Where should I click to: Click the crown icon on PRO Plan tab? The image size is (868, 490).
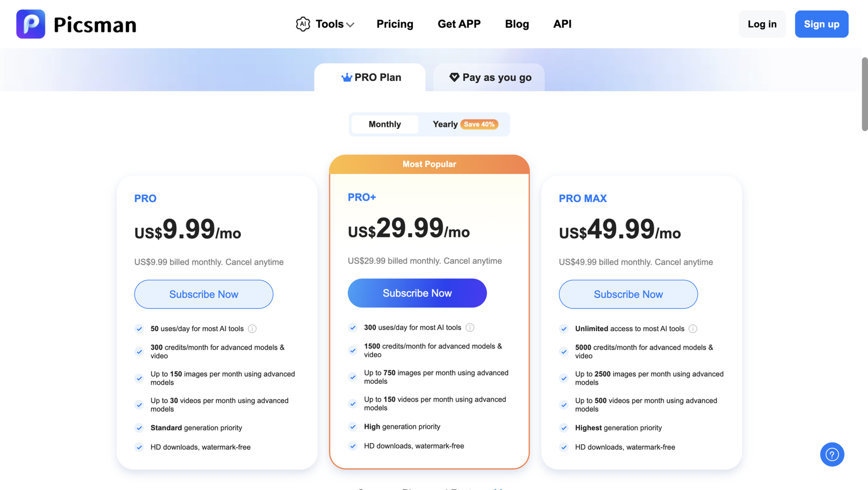coord(347,78)
